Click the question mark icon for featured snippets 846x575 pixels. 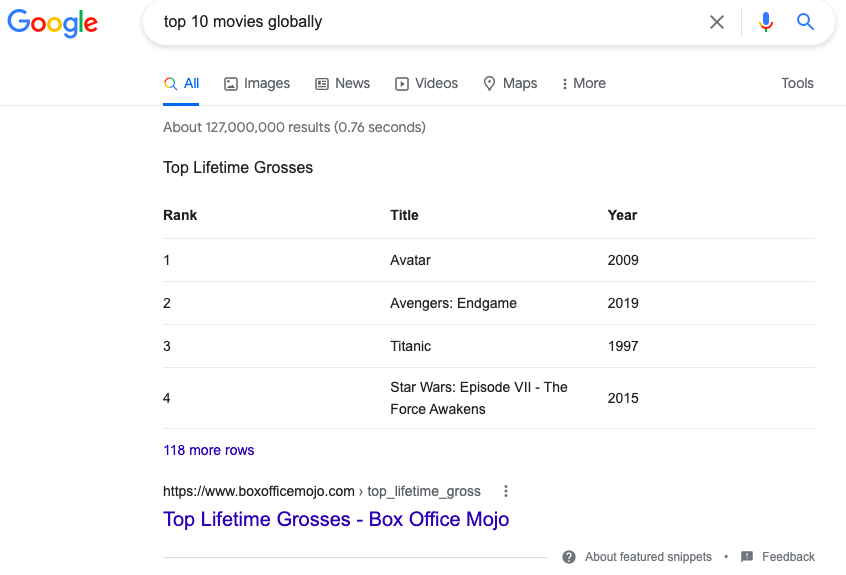[x=569, y=557]
